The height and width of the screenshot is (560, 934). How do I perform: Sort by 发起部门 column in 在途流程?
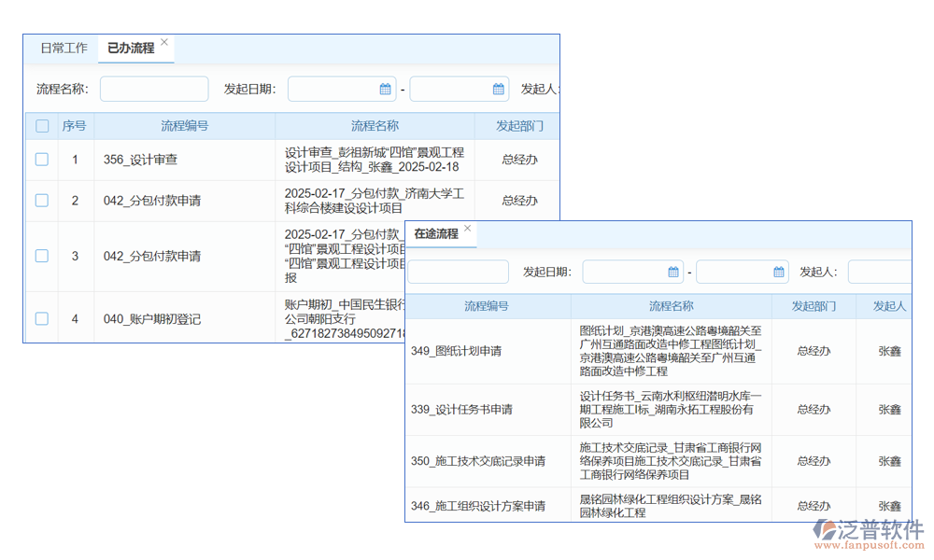click(x=814, y=306)
